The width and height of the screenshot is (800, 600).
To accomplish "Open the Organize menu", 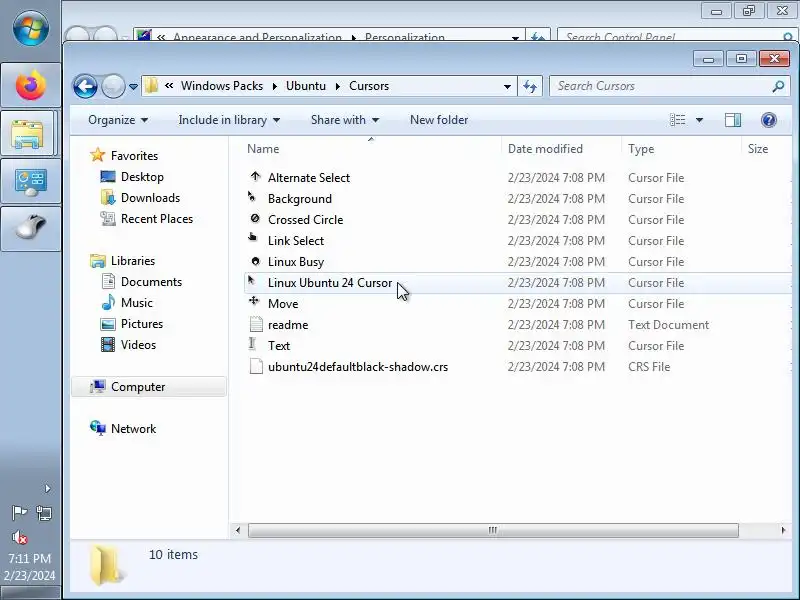I will [x=118, y=120].
